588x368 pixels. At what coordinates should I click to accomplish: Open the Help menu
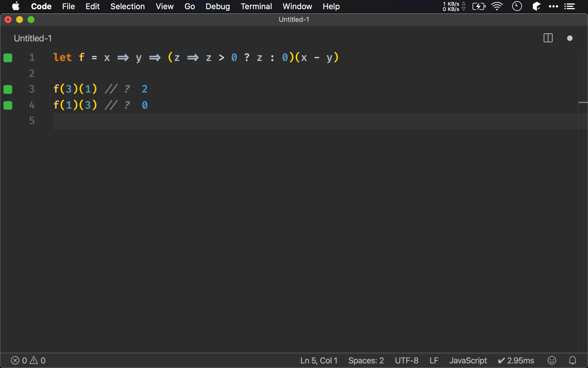[x=331, y=6]
